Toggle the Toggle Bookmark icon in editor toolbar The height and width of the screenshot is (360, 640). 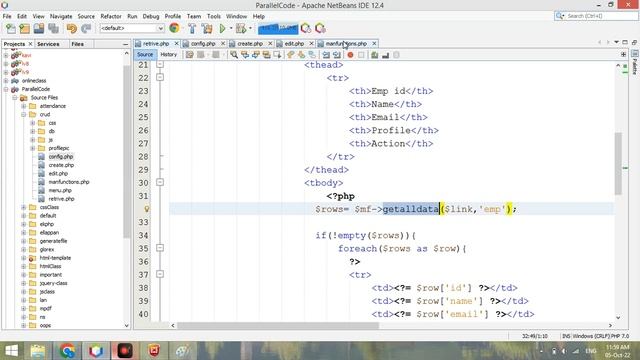pyautogui.click(x=312, y=55)
